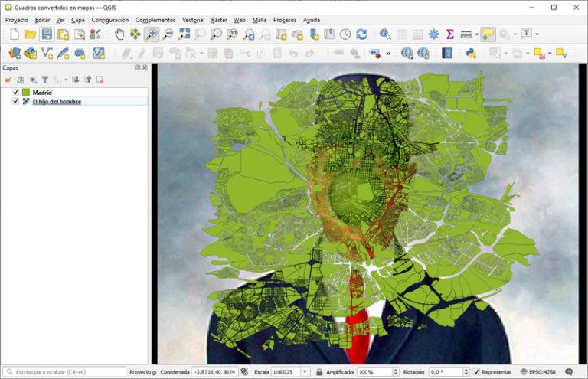Open the text annotation dropdown arrow
The height and width of the screenshot is (379, 588).
[537, 34]
